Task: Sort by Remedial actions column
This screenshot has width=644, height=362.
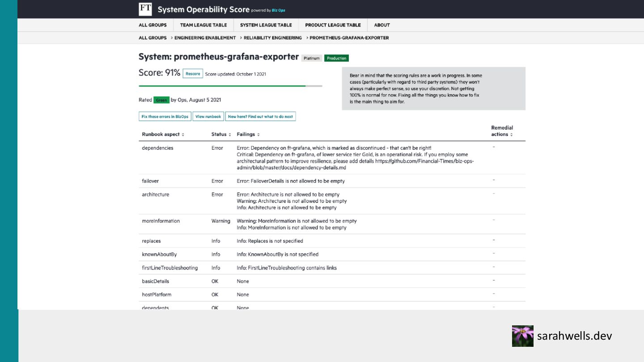Action: 502,131
